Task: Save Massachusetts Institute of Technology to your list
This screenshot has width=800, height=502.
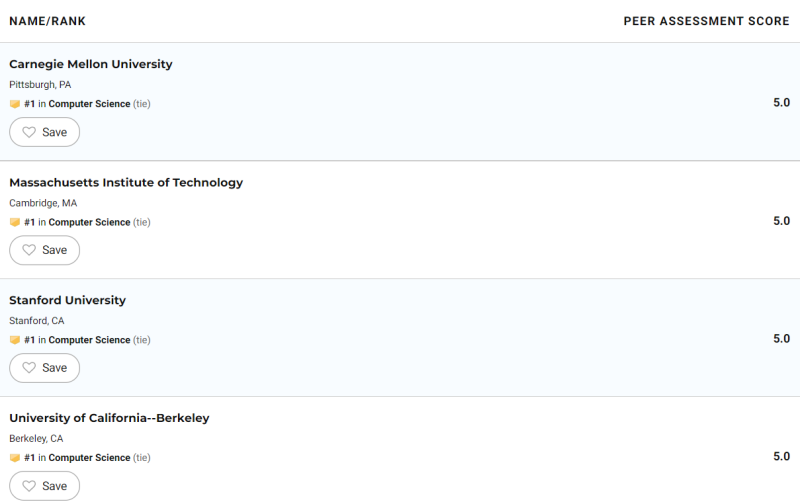Action: (x=45, y=250)
